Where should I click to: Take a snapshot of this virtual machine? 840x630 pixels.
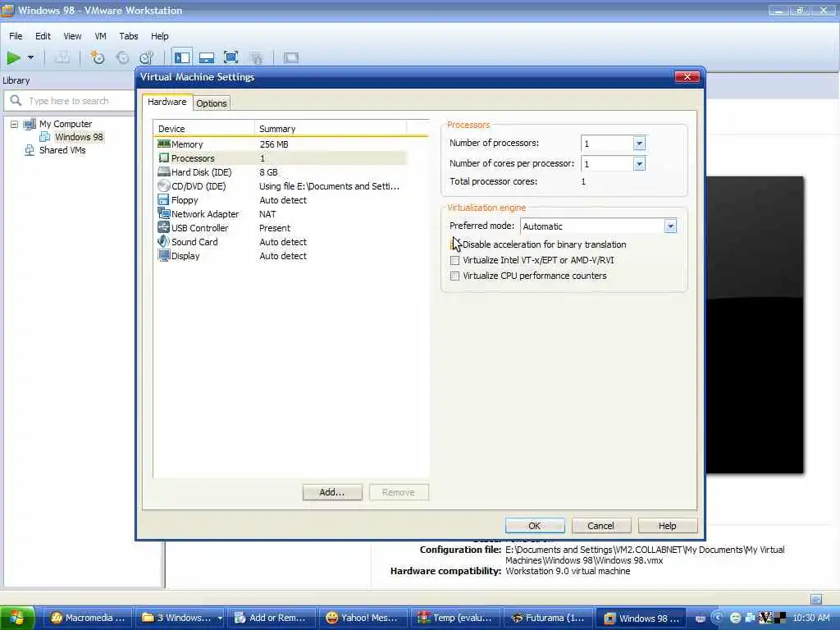tap(98, 57)
